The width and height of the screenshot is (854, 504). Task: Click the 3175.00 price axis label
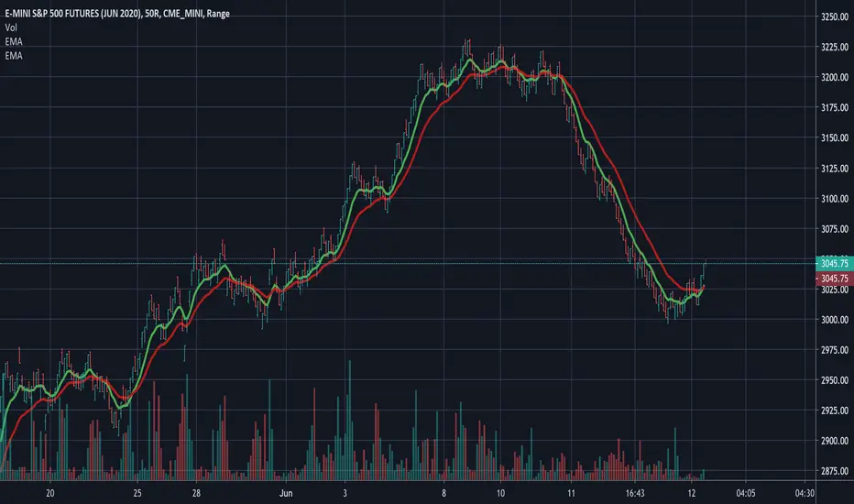(x=835, y=108)
